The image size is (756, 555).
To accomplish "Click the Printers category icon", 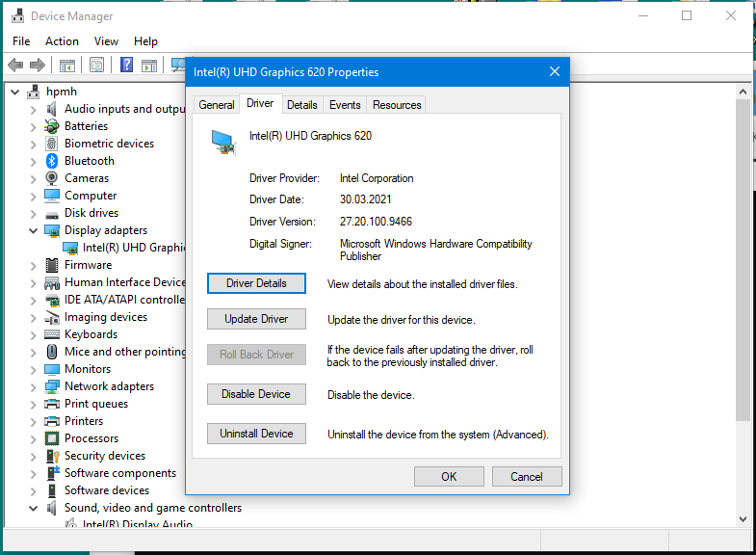I will pos(53,421).
